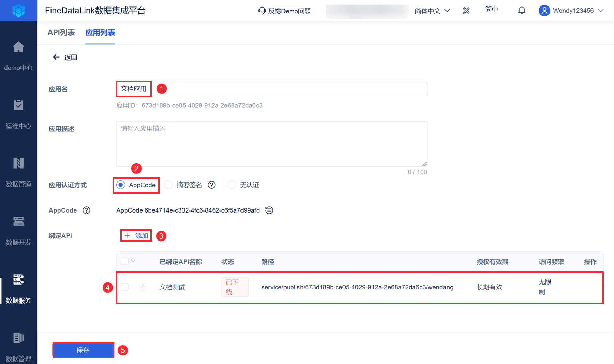Click the 反馈Demo问题 link text
Viewport: 614px width, 364px height.
[x=289, y=11]
